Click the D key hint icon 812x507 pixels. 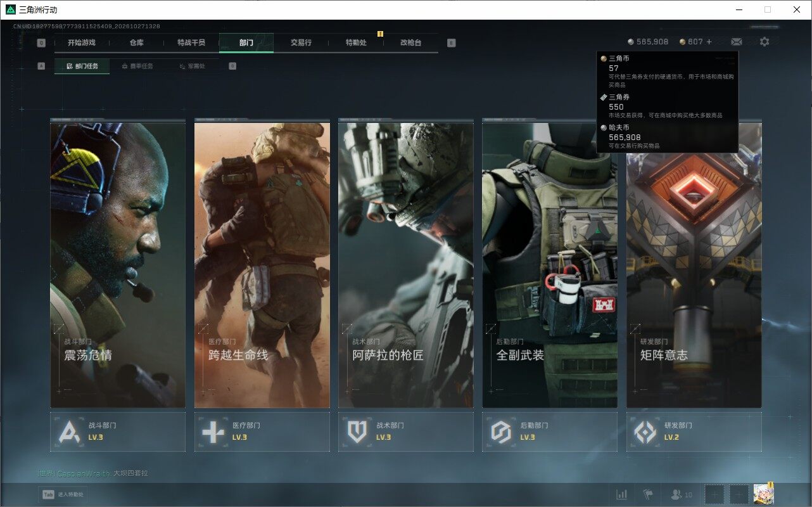pos(232,66)
